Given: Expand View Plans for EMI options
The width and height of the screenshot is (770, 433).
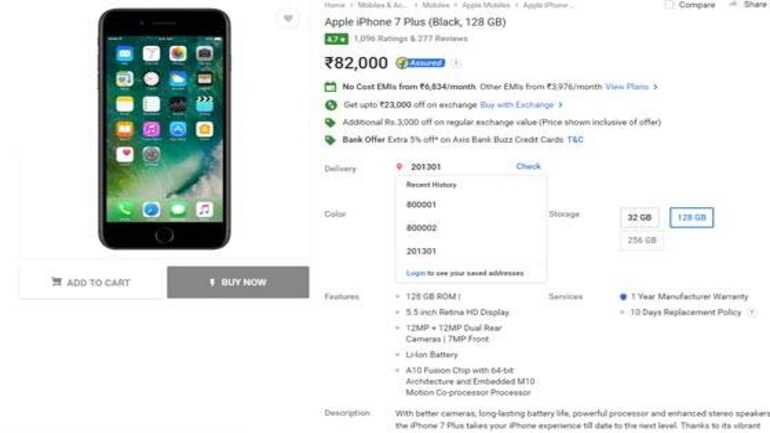Looking at the screenshot, I should click(632, 87).
